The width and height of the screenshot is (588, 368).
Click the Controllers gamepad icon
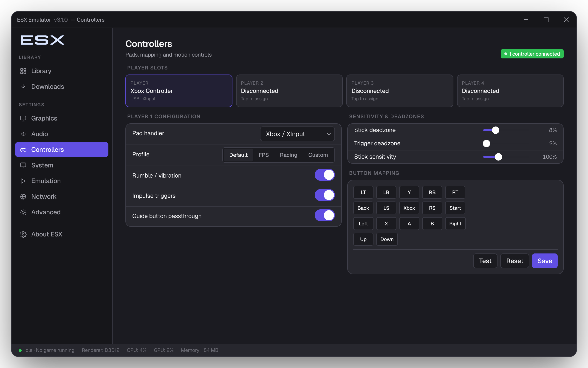click(23, 150)
